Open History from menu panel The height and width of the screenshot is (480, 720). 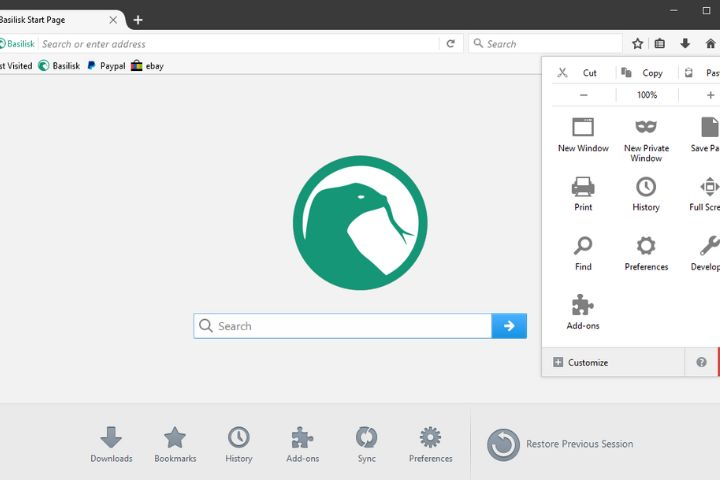tap(646, 194)
